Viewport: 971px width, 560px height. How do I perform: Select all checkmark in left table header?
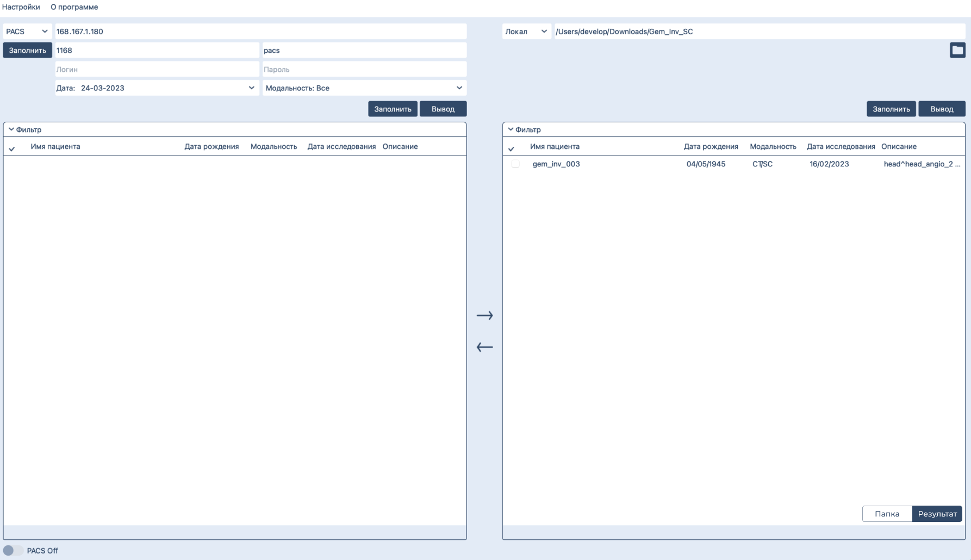click(12, 148)
